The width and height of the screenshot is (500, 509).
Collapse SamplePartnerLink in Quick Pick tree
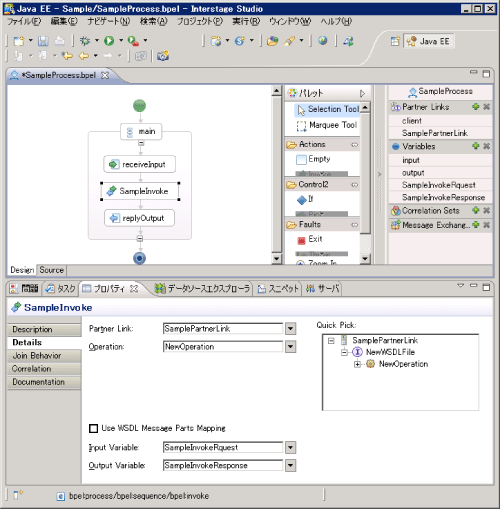coord(331,341)
